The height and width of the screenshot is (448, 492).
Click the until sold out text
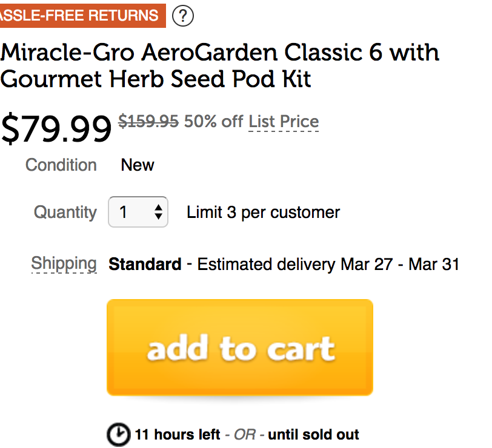click(x=313, y=435)
